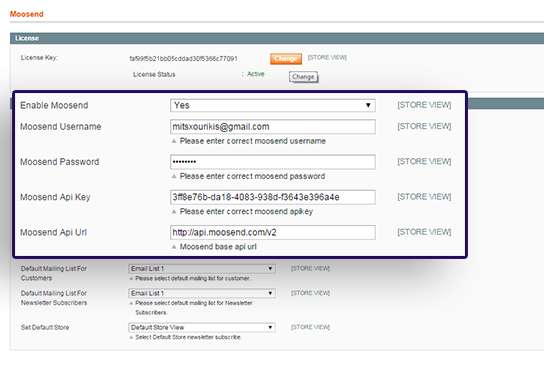Click the License Status label

click(154, 74)
